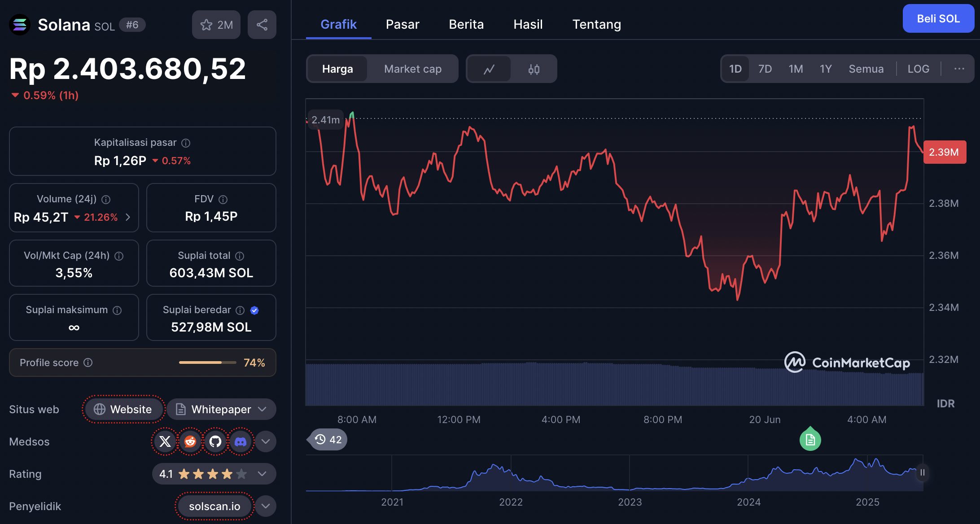
Task: Open the history 42 events badge
Action: click(x=328, y=440)
